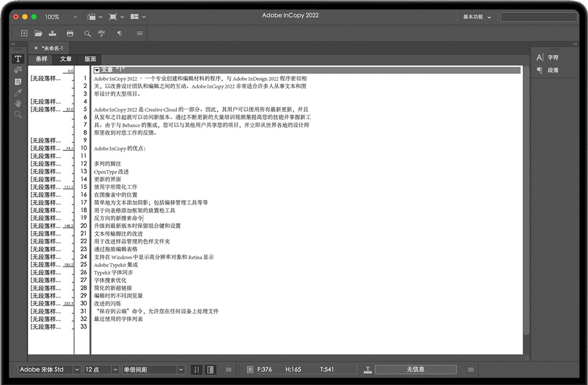The height and width of the screenshot is (385, 588).
Task: Switch to the 版面 tab
Action: (90, 59)
